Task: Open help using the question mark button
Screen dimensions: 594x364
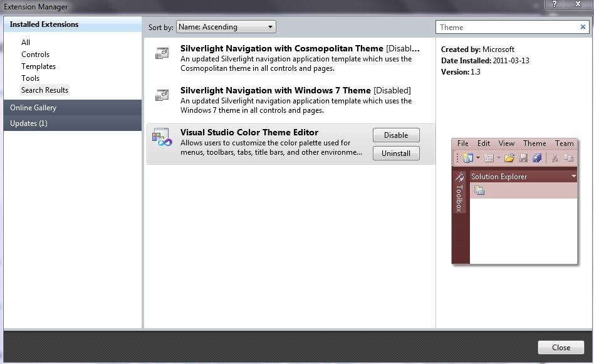Action: click(x=555, y=4)
